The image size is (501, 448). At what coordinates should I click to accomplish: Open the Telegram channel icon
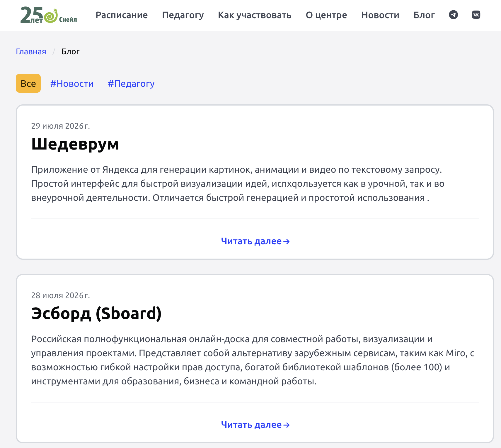(x=453, y=15)
